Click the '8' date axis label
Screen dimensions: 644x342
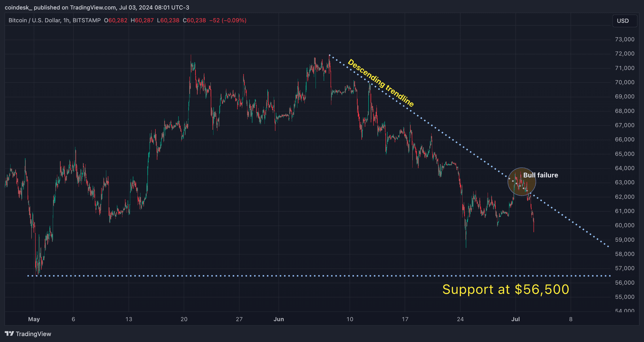point(571,319)
